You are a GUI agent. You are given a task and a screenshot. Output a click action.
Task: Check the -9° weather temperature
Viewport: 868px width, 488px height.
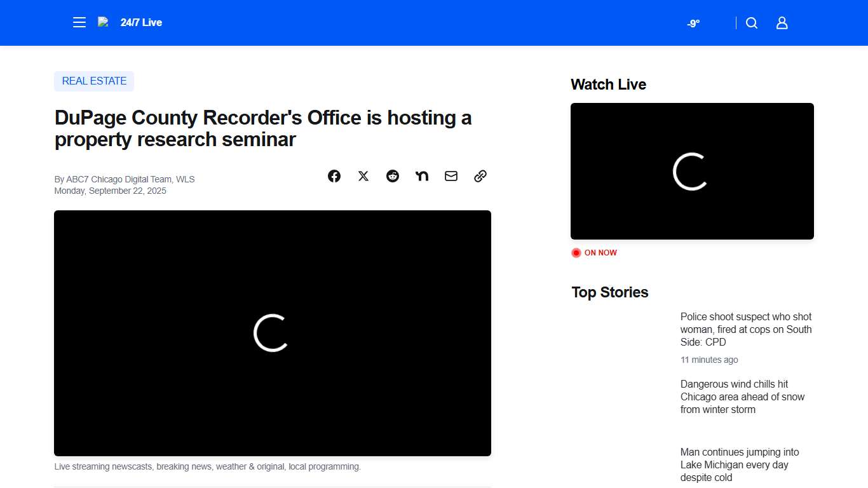click(693, 24)
